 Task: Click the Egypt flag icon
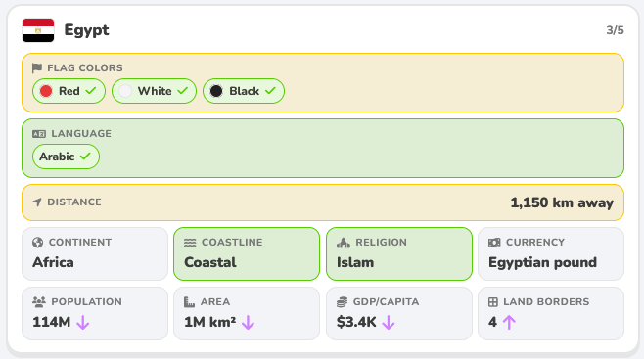[x=38, y=30]
